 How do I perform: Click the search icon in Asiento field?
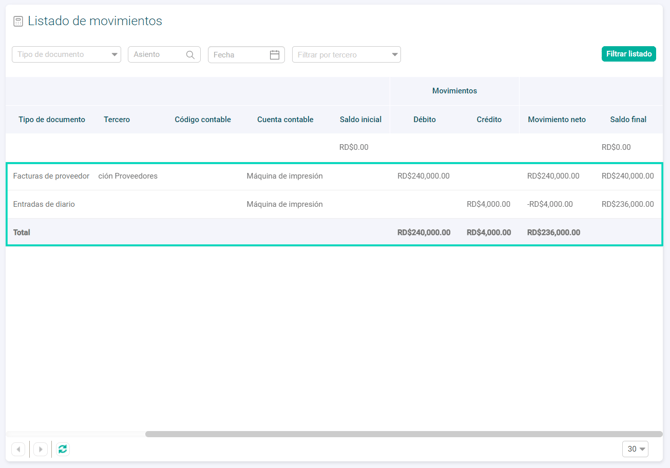(190, 55)
